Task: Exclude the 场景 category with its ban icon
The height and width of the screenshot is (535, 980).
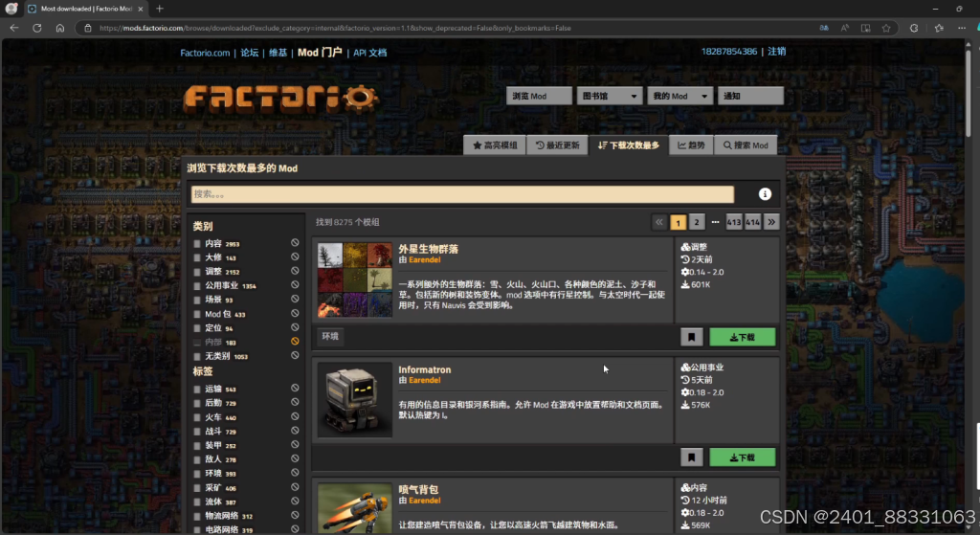Action: tap(295, 299)
